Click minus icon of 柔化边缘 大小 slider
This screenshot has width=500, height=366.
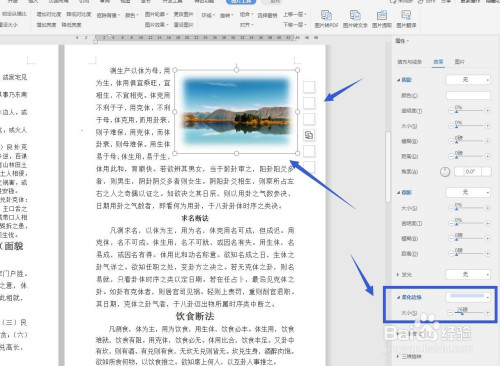(x=450, y=313)
